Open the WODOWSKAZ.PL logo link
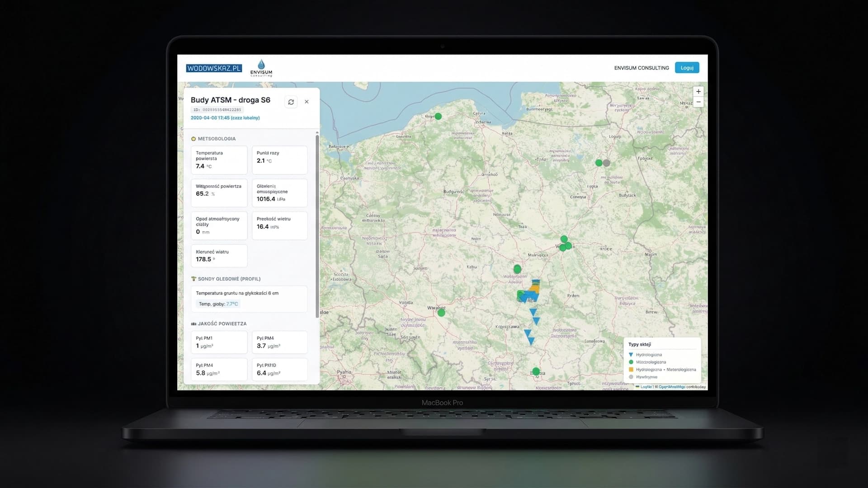The image size is (868, 488). 214,68
